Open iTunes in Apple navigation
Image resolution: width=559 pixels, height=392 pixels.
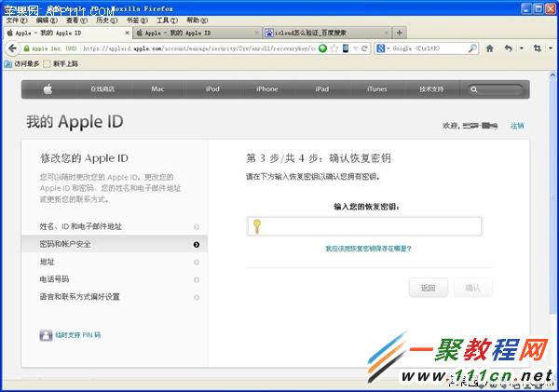click(376, 88)
